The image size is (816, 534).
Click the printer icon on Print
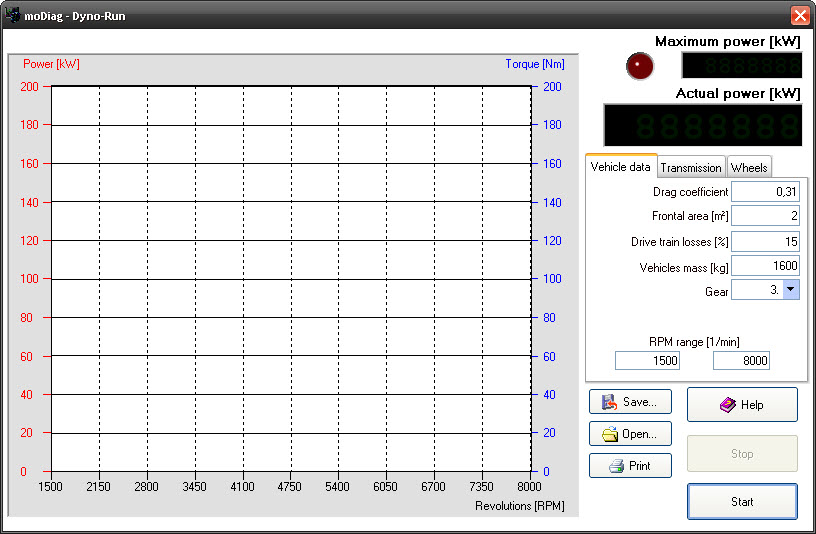616,466
